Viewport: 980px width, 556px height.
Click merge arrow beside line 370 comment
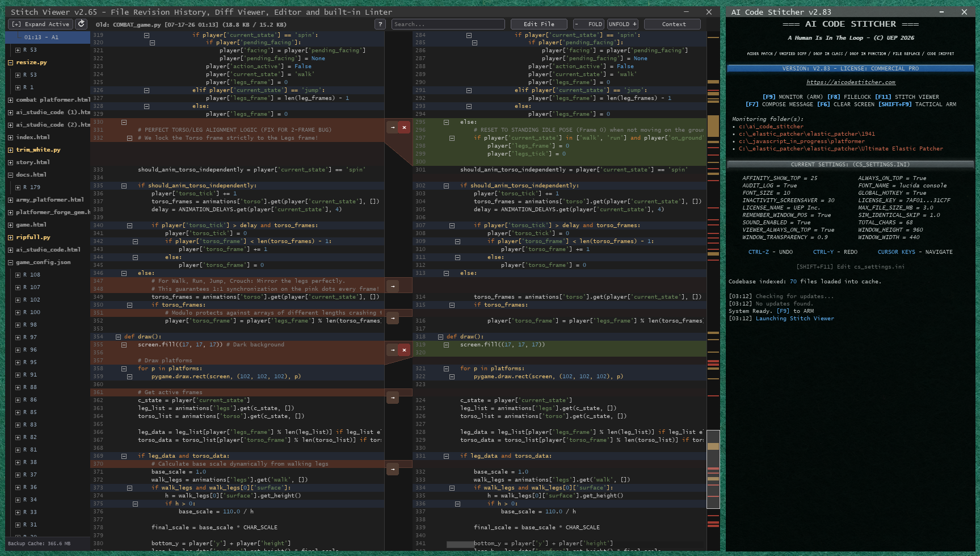393,469
